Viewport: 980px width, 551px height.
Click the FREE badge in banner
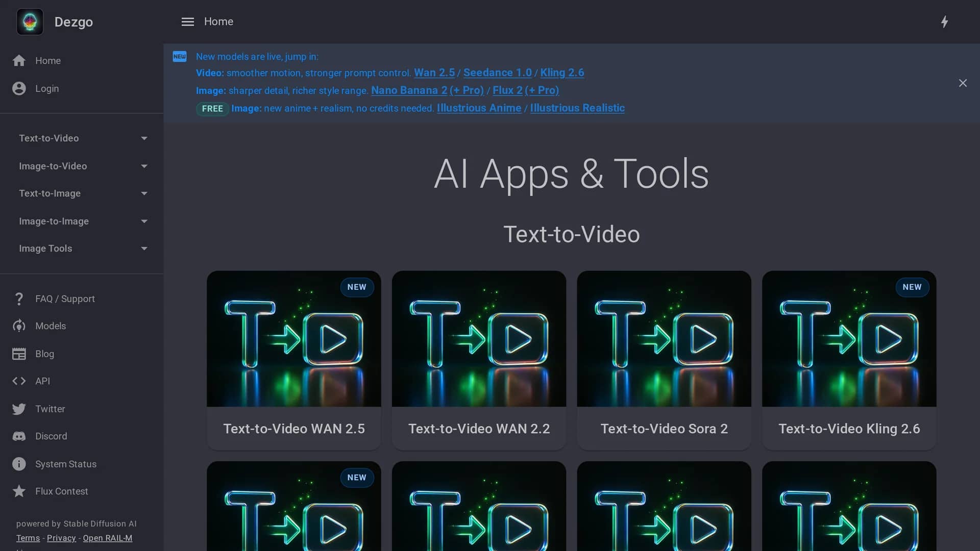pyautogui.click(x=212, y=109)
